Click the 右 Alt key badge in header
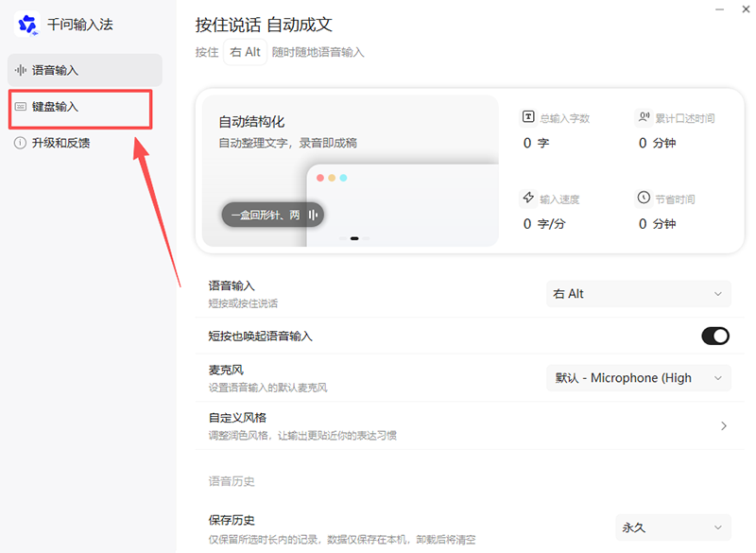756x553 pixels. (x=245, y=52)
